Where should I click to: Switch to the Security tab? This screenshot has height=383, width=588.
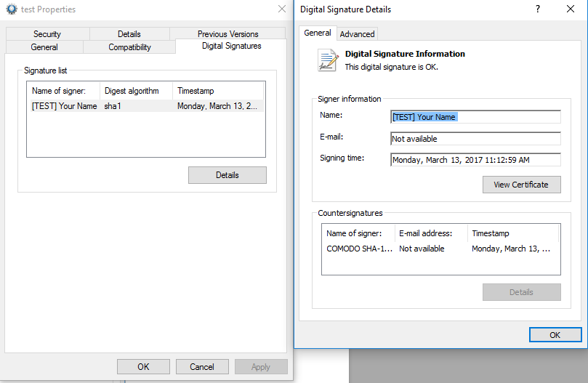click(47, 34)
